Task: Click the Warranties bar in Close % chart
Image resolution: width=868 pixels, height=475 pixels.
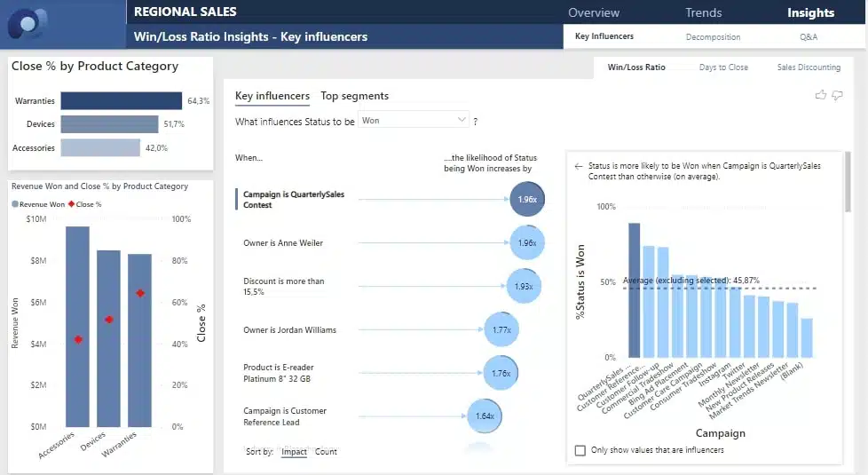Action: 122,101
